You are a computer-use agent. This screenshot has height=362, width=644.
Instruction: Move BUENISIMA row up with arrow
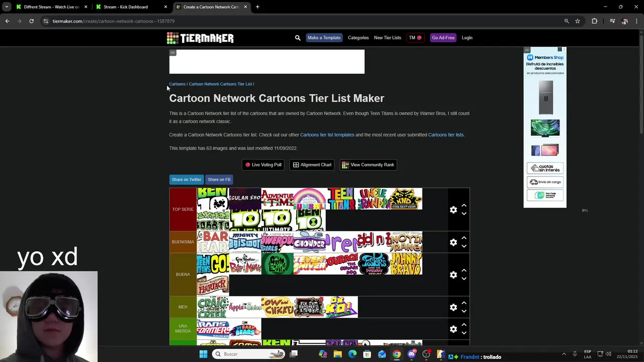(464, 238)
